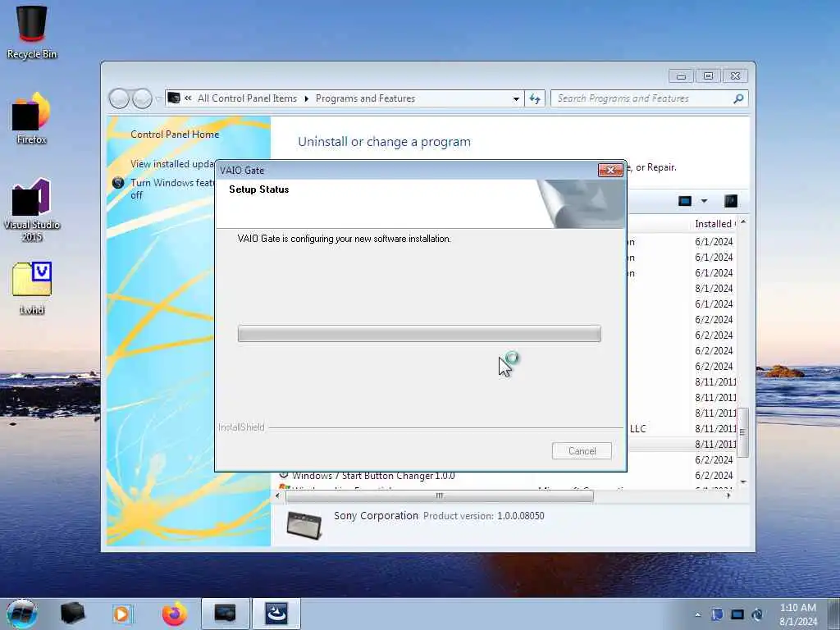Open Control Panel Home link
The height and width of the screenshot is (630, 840).
[175, 135]
